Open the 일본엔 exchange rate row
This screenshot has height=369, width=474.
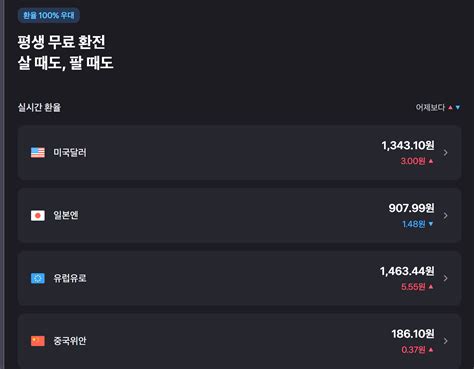coord(239,215)
